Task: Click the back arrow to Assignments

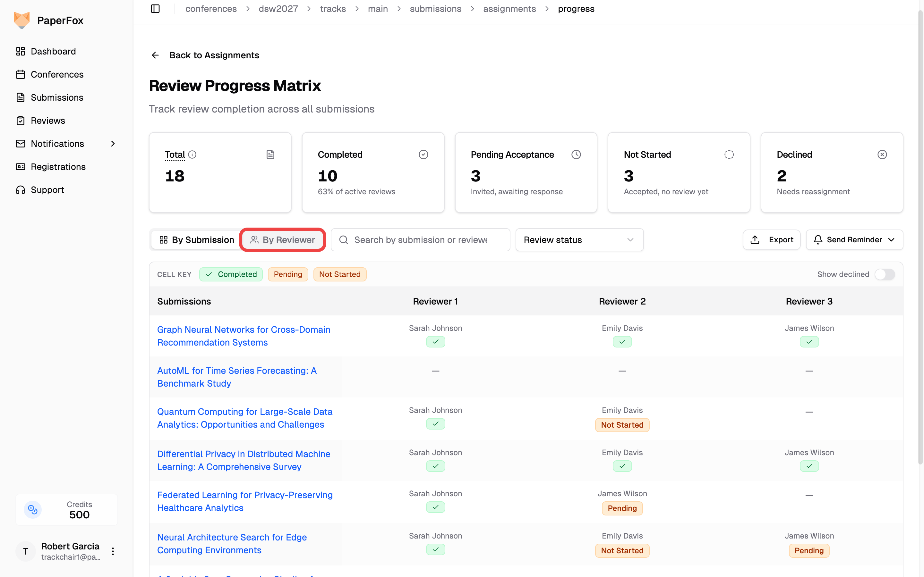Action: tap(155, 55)
